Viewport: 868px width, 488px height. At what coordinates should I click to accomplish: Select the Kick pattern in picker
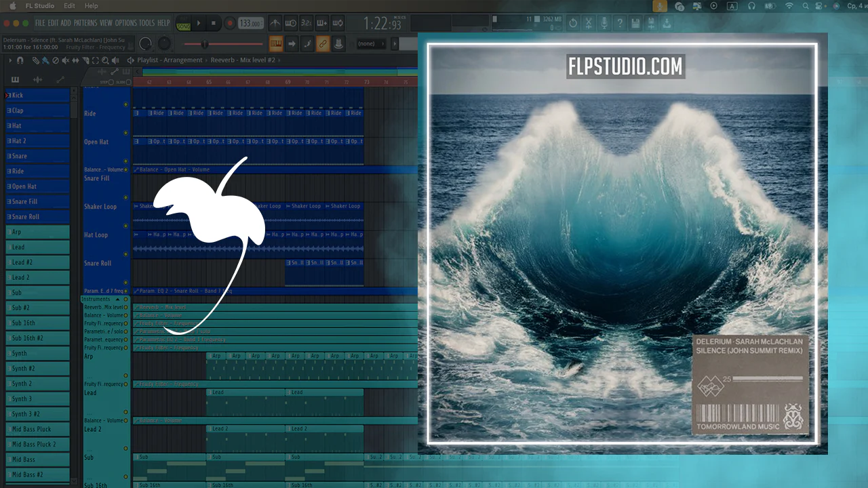click(37, 96)
